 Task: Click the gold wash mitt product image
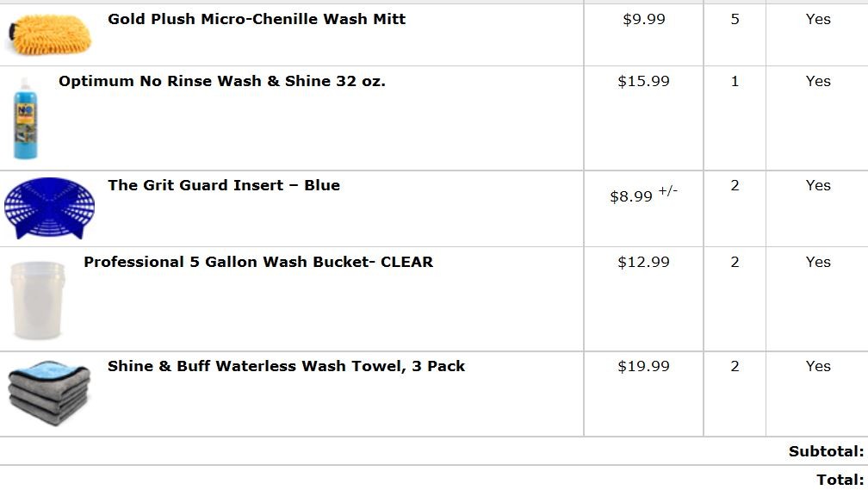pyautogui.click(x=50, y=34)
